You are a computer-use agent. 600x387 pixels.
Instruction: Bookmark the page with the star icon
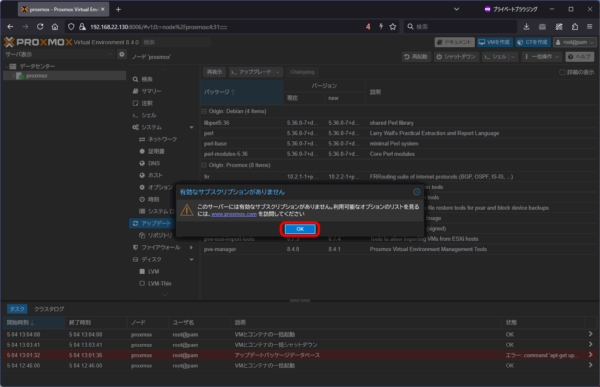pos(393,26)
